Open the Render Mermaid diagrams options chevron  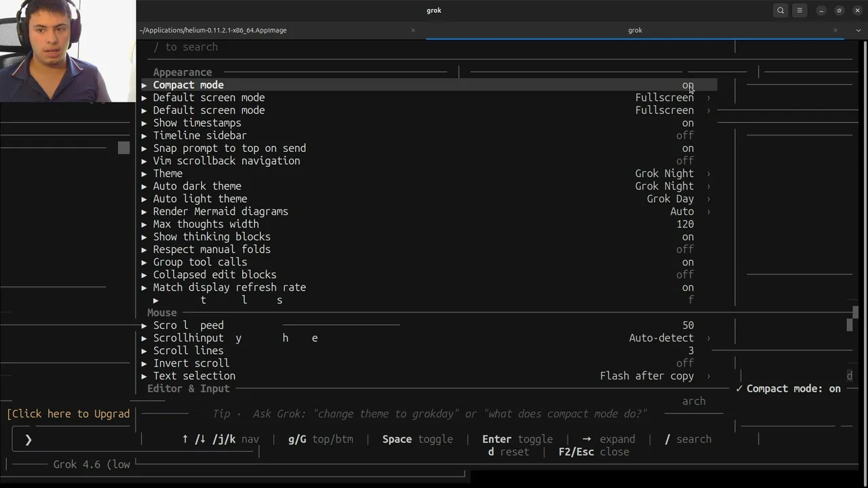(x=709, y=211)
